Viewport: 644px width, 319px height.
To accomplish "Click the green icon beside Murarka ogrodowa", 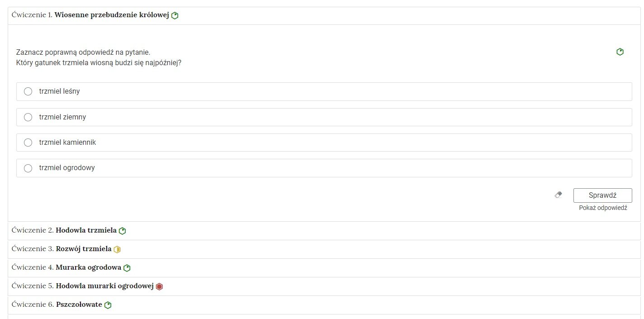I will (127, 268).
